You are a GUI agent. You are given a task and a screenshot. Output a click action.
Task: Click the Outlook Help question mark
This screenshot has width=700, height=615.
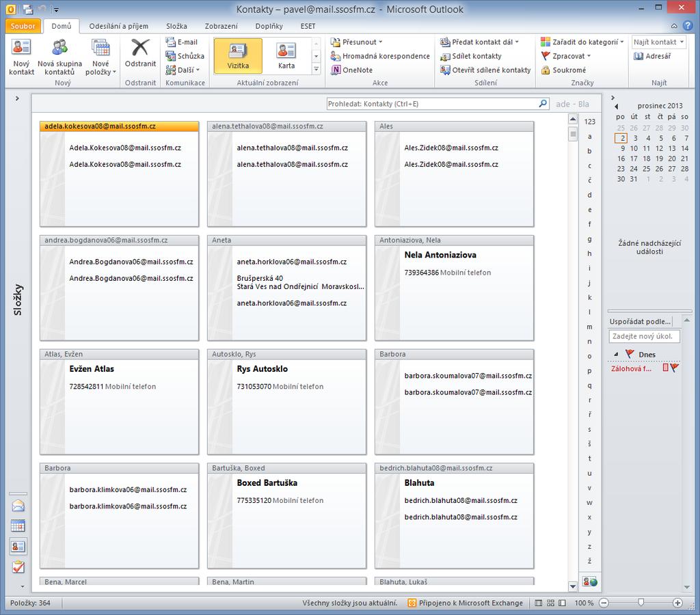688,25
